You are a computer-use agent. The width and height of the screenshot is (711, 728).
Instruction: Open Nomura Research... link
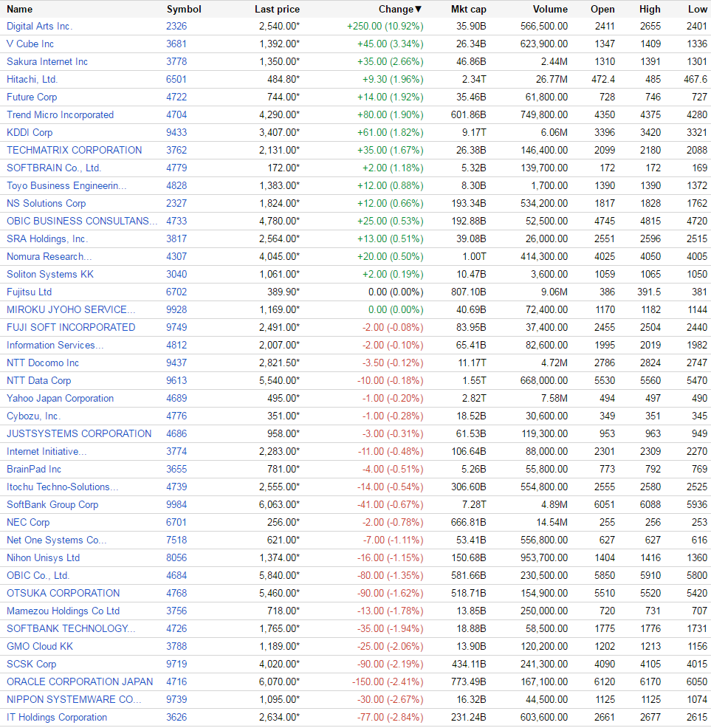click(49, 256)
